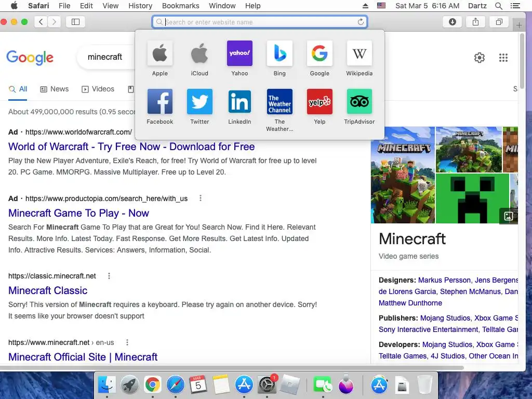The image size is (532, 399).
Task: Open Google apps grid
Action: [503, 58]
